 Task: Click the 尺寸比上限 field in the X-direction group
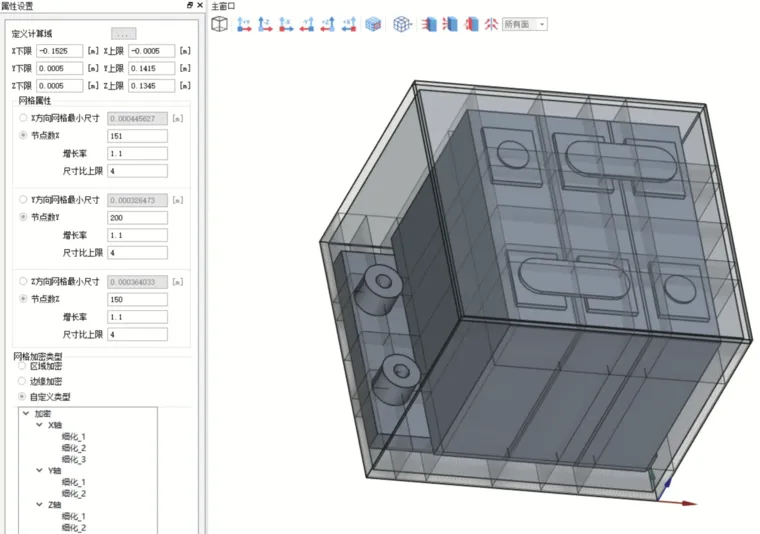(138, 171)
